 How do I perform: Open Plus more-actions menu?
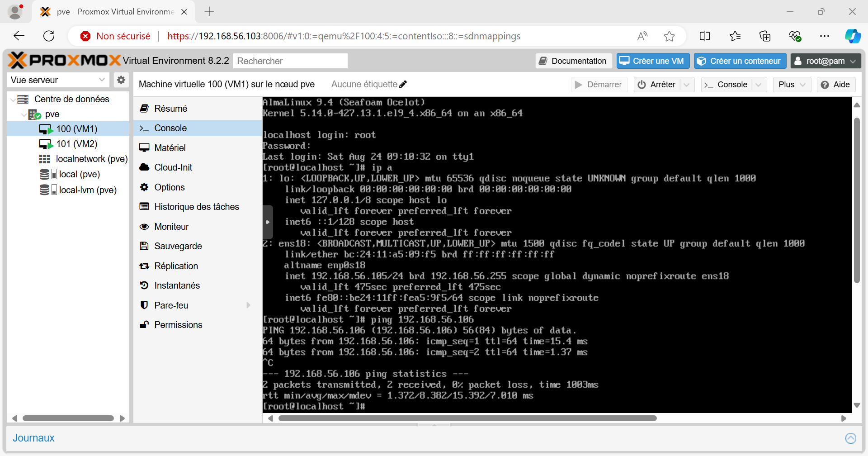(792, 85)
